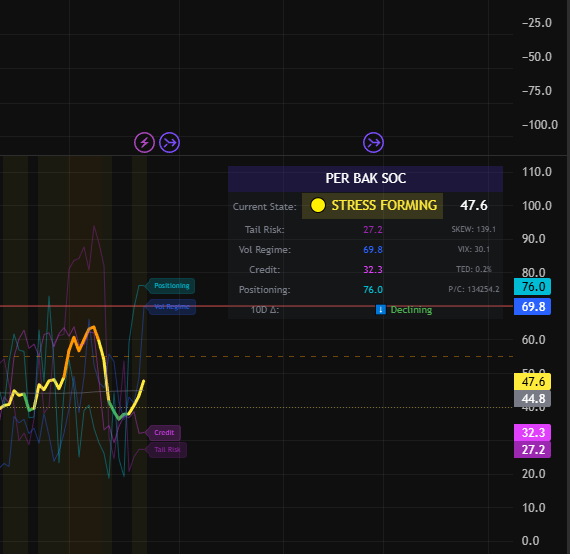Image resolution: width=570 pixels, height=554 pixels.
Task: Click the 27.2 purple price scale tag
Action: (532, 450)
